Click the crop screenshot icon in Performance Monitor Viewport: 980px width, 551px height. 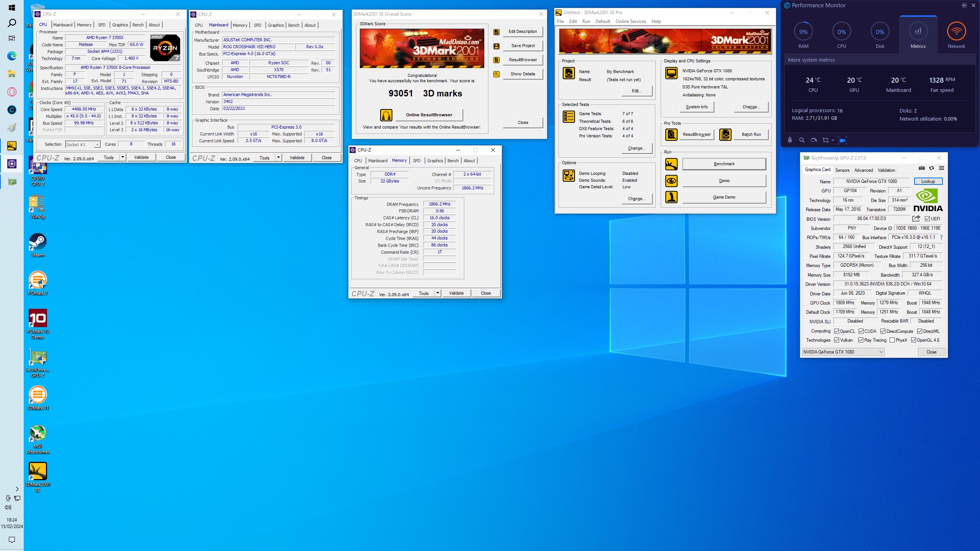826,140
